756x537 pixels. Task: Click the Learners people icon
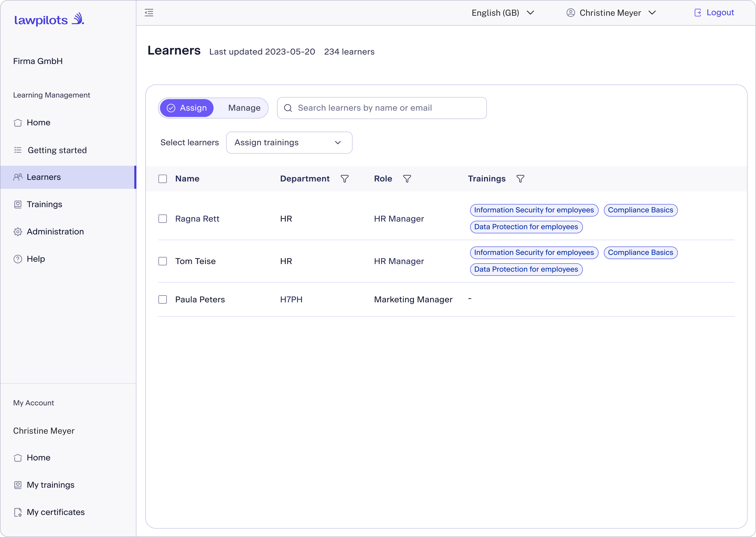[x=18, y=177]
